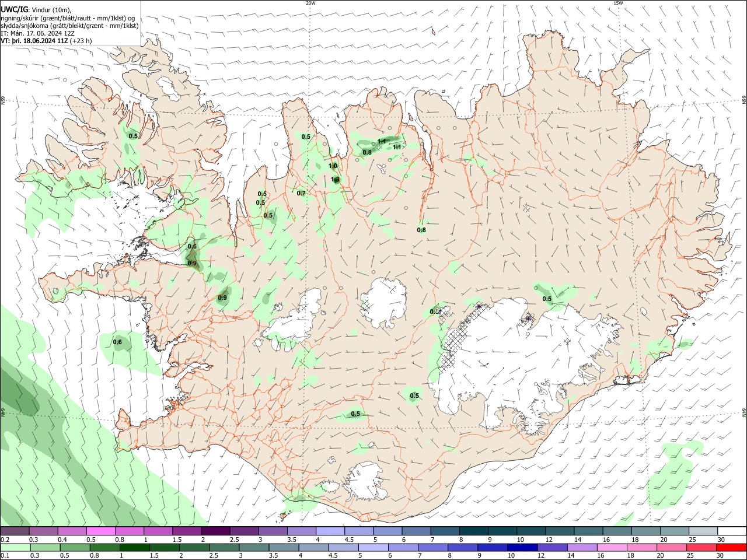The width and height of the screenshot is (747, 560).
Task: Pick the pink 18 swatch in the bottom legend row
Action: [x=641, y=547]
